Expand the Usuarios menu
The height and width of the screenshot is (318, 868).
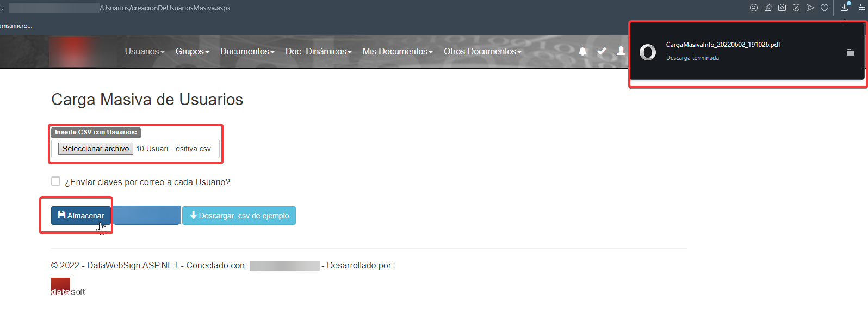(x=145, y=51)
